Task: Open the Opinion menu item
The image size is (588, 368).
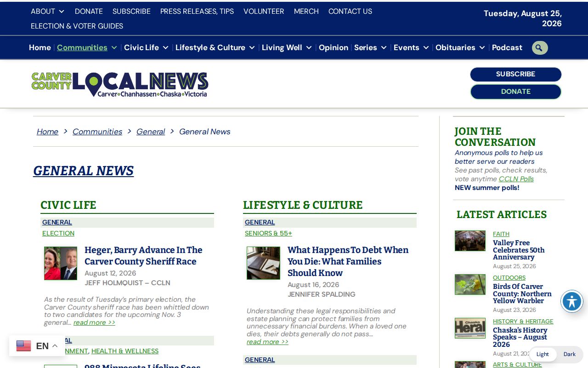Action: (334, 47)
